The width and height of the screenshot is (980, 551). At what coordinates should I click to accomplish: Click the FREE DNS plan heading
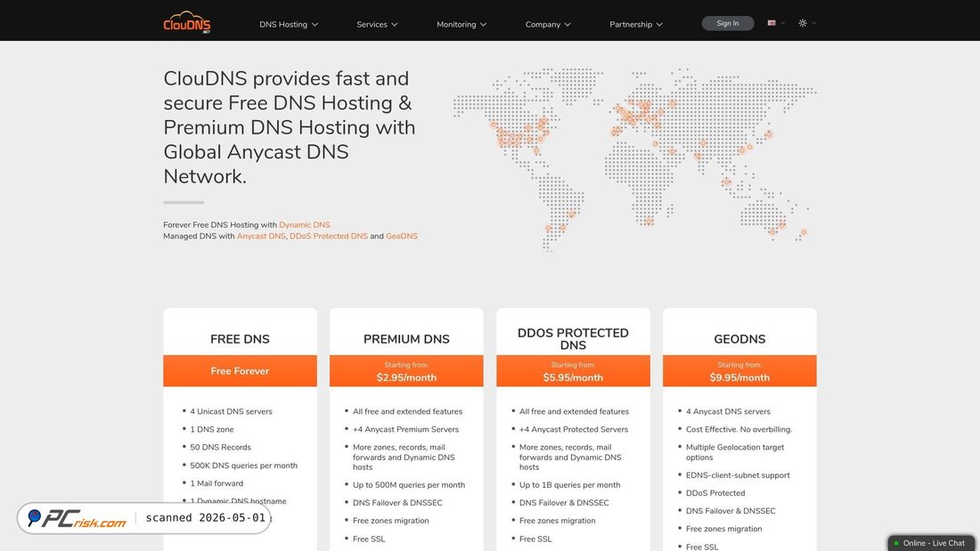240,339
